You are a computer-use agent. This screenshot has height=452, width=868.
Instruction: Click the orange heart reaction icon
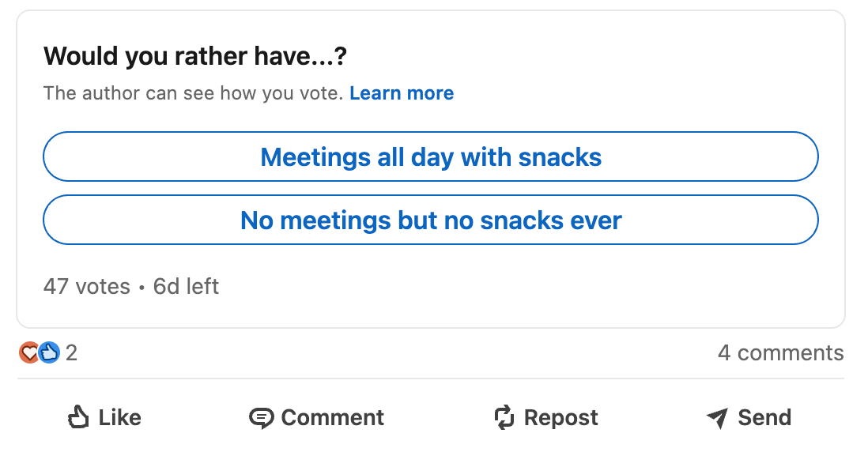28,352
